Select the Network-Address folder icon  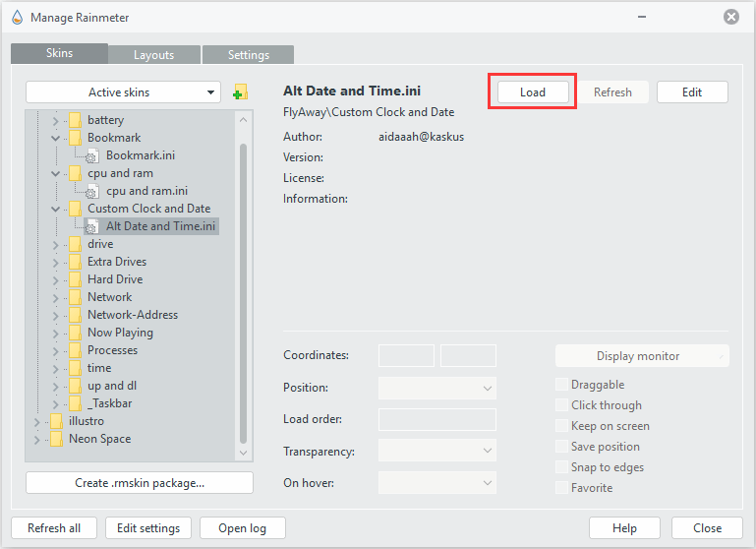point(75,315)
